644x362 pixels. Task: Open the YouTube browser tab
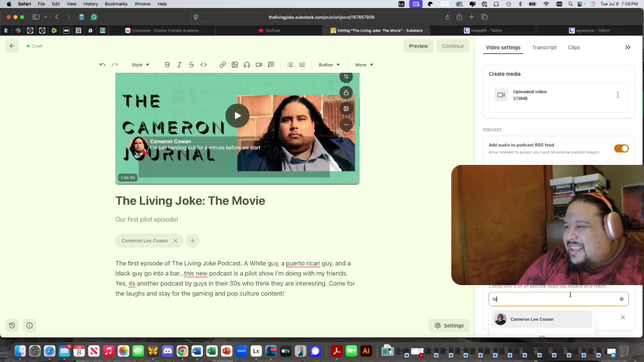tap(269, 30)
